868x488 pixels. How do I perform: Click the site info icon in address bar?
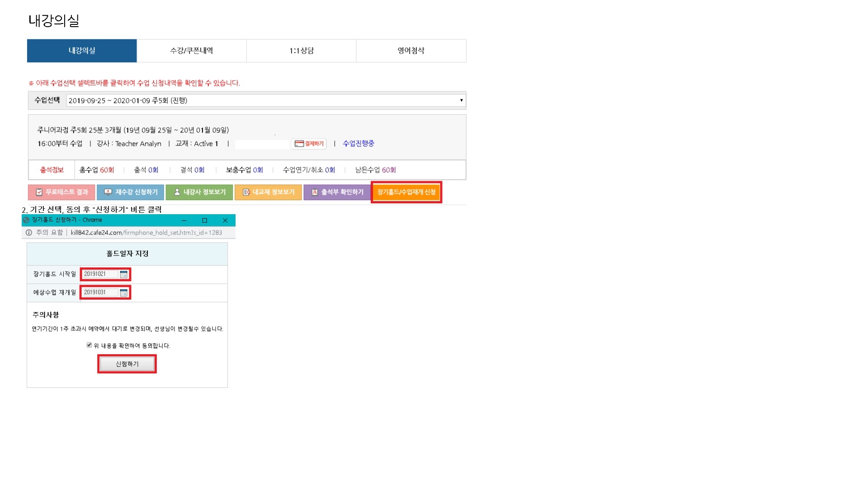click(x=29, y=233)
